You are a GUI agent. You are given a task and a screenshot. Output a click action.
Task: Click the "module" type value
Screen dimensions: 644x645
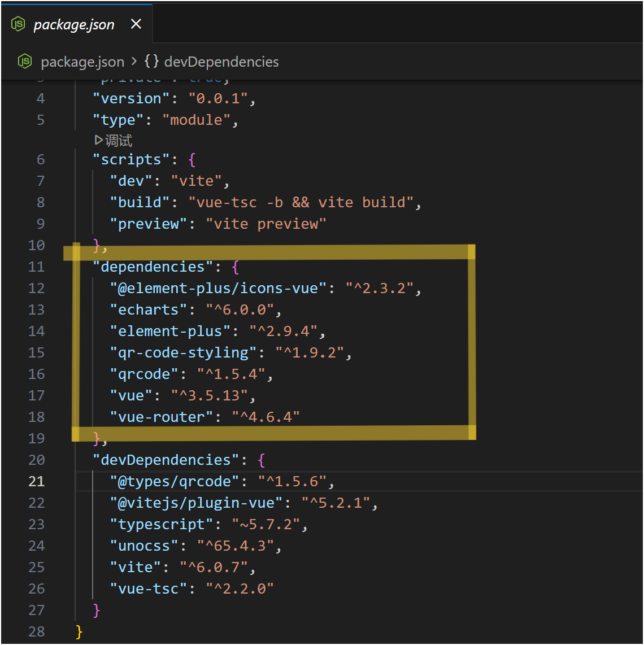pyautogui.click(x=196, y=120)
